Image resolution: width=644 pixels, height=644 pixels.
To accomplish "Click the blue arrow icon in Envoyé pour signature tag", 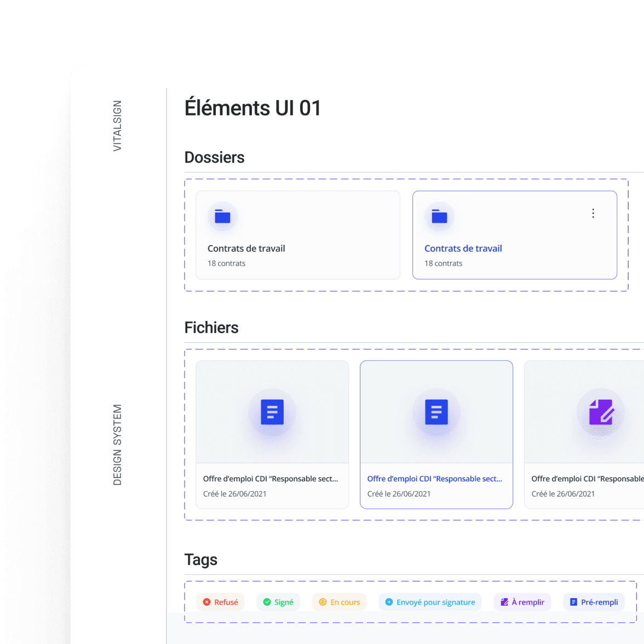I will (x=389, y=602).
